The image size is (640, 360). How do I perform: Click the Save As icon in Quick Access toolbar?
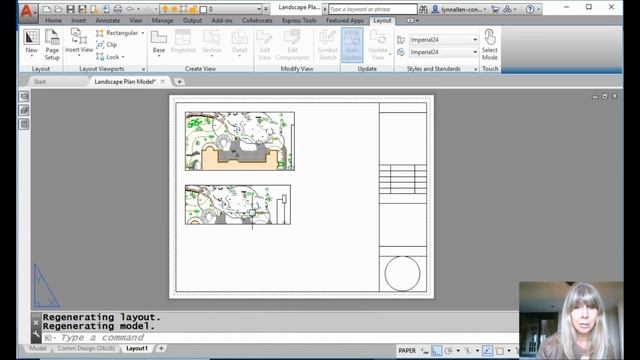click(x=82, y=9)
